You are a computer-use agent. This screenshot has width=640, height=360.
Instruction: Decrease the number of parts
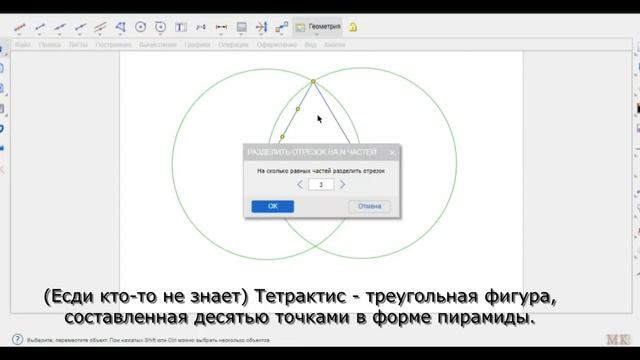pos(300,184)
